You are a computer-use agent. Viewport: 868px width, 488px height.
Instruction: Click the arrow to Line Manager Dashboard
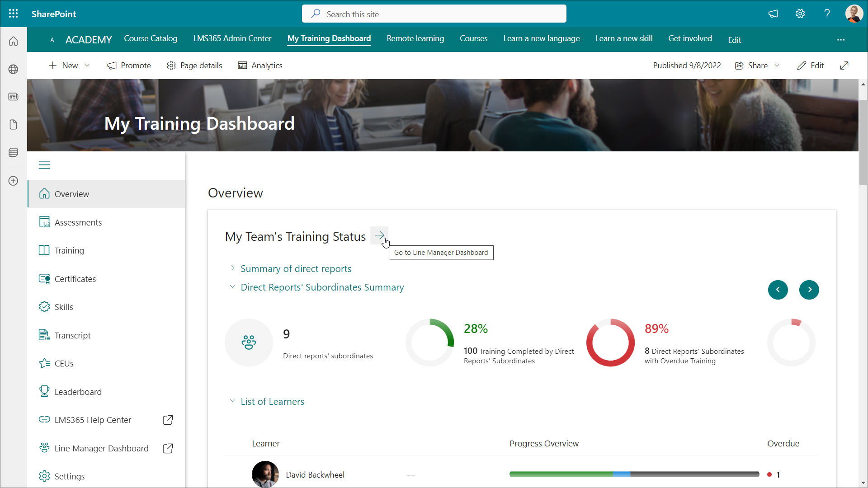[379, 235]
